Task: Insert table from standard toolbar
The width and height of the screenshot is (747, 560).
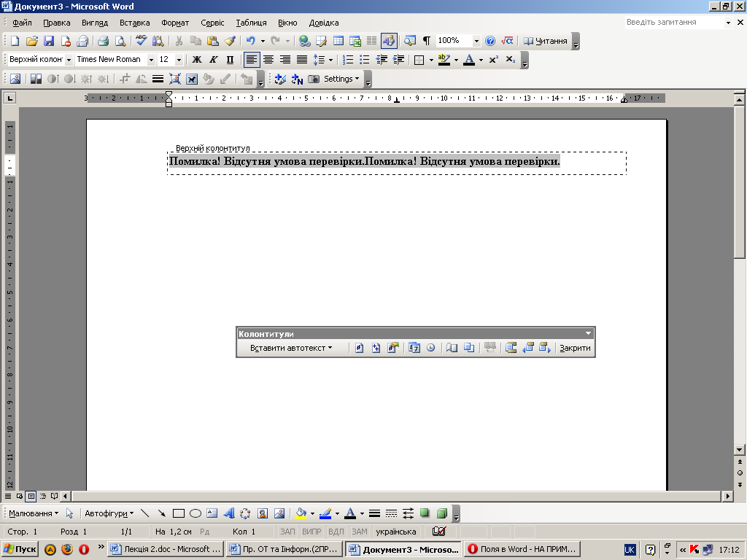Action: tap(338, 41)
